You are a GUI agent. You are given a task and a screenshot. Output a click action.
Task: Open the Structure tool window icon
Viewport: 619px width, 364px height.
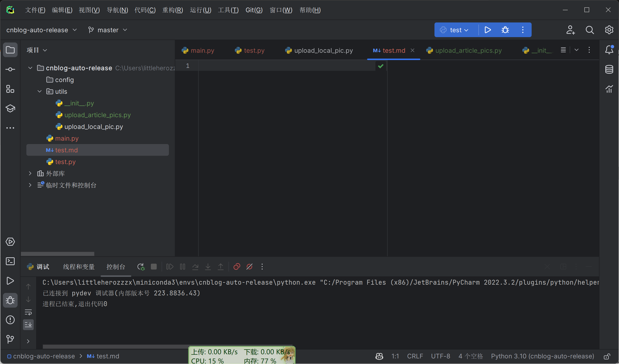coord(10,89)
